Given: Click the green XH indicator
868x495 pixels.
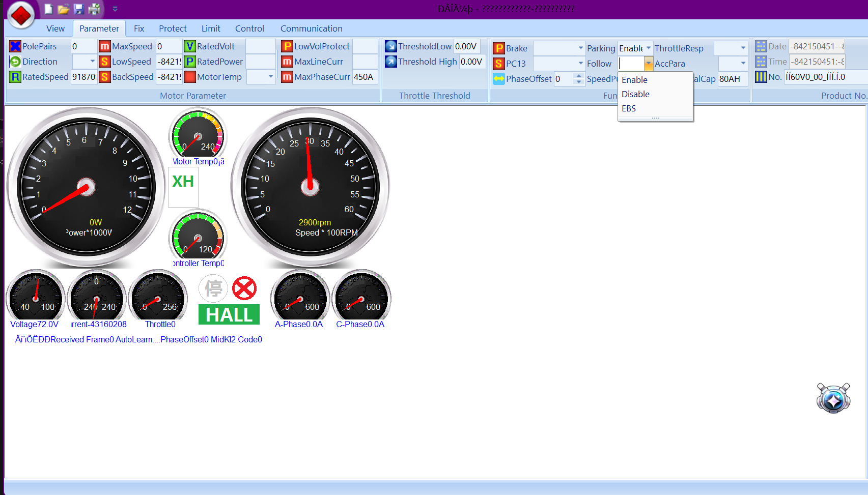Looking at the screenshot, I should 183,182.
